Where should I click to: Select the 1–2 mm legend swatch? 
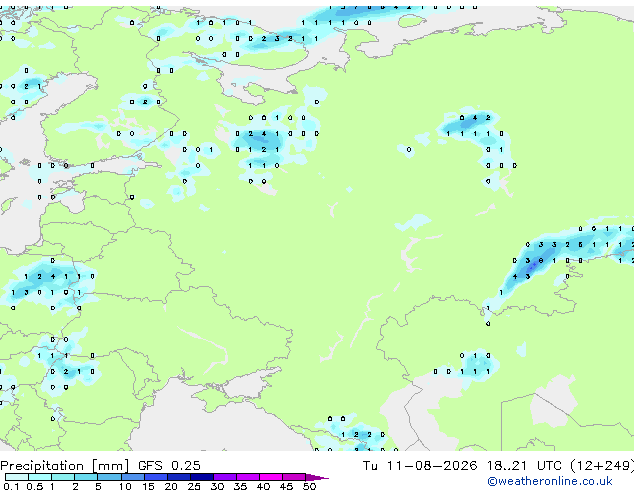pos(63,477)
